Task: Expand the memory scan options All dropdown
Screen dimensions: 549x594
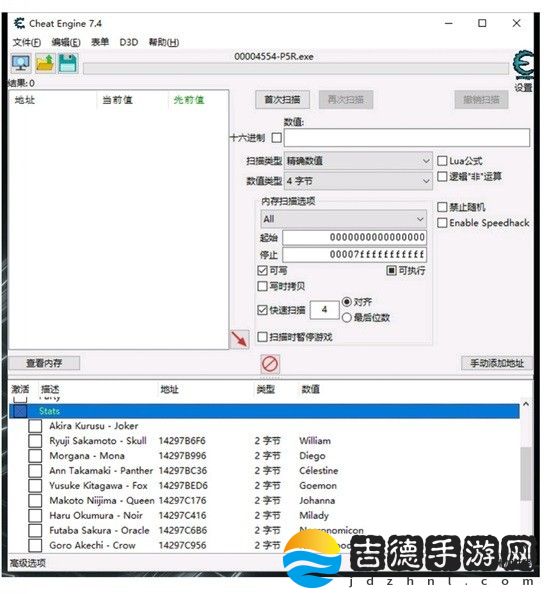Action: (x=344, y=219)
